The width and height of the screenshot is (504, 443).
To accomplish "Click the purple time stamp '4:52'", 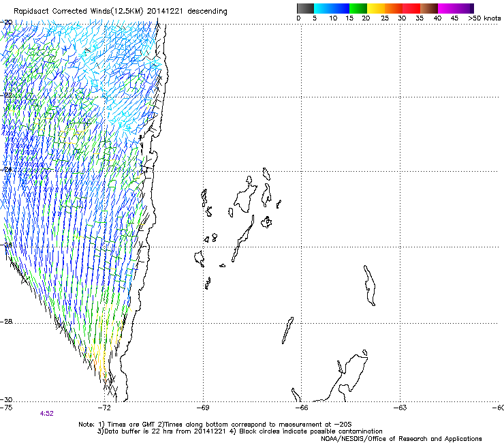I will [x=46, y=414].
